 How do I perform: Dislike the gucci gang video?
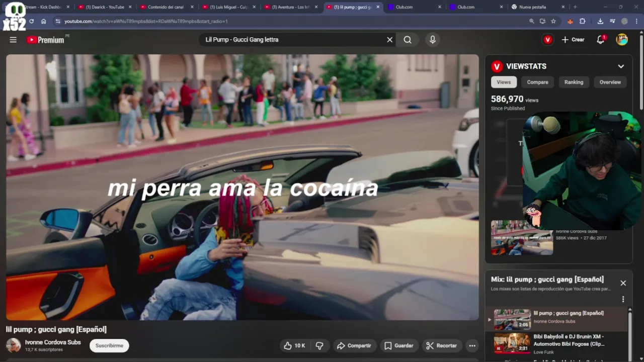319,345
